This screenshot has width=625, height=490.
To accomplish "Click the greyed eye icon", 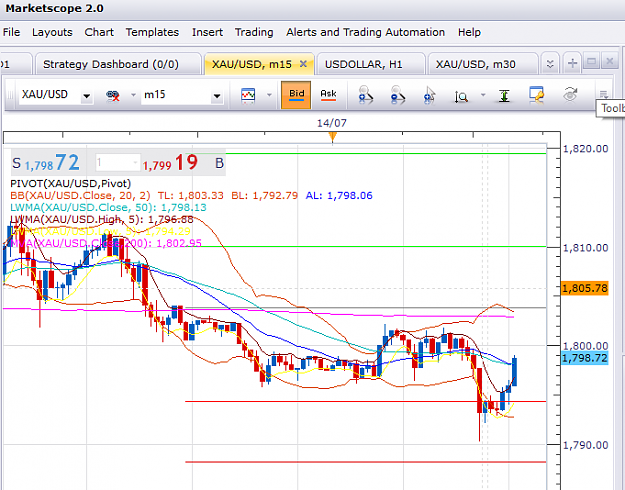I will 570,95.
